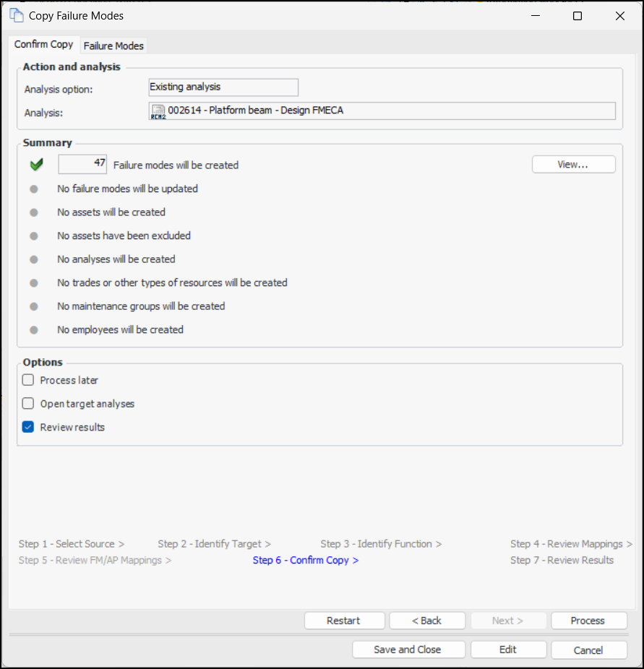Click the Edit button
Screen dimensions: 644x669
pyautogui.click(x=508, y=649)
